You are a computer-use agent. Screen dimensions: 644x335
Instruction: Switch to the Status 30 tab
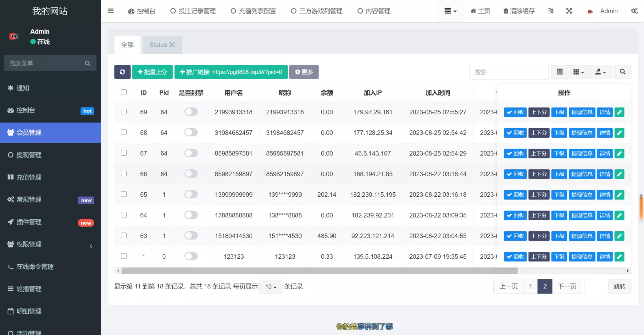[162, 45]
